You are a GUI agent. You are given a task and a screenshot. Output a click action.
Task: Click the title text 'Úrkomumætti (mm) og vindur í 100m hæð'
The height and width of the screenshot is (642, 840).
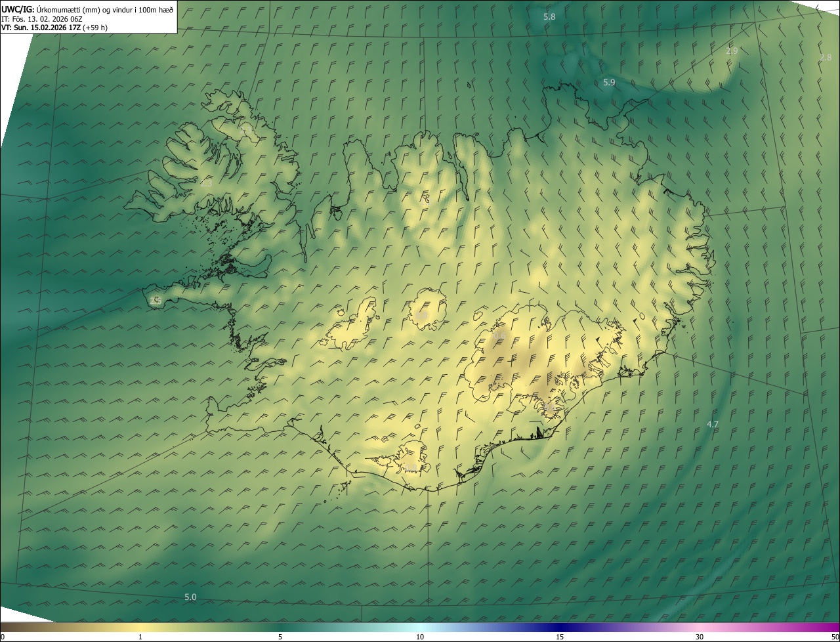click(104, 9)
